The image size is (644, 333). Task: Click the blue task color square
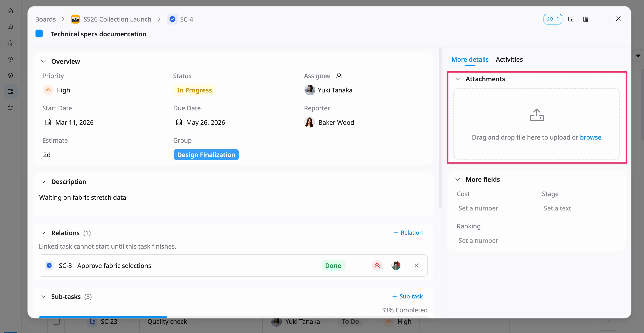[39, 34]
